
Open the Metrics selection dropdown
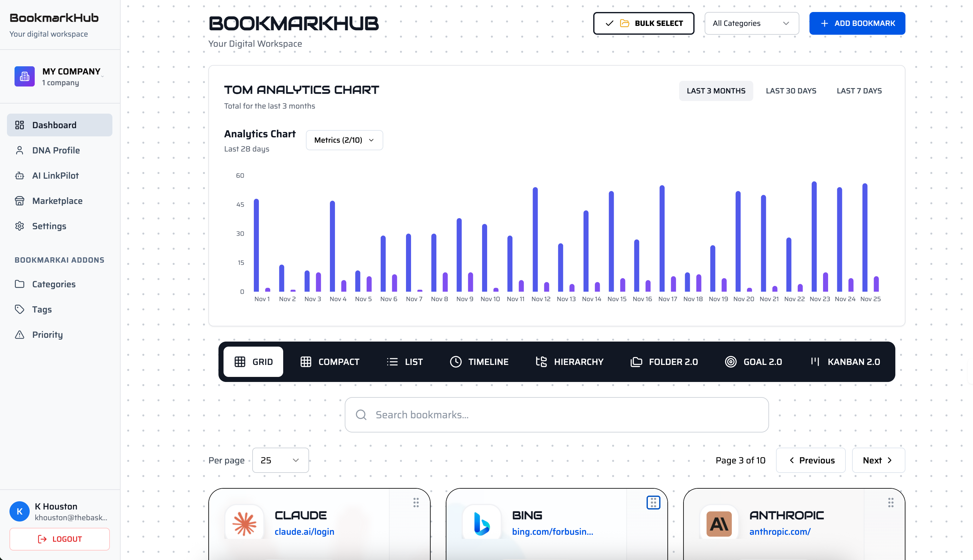pyautogui.click(x=344, y=140)
